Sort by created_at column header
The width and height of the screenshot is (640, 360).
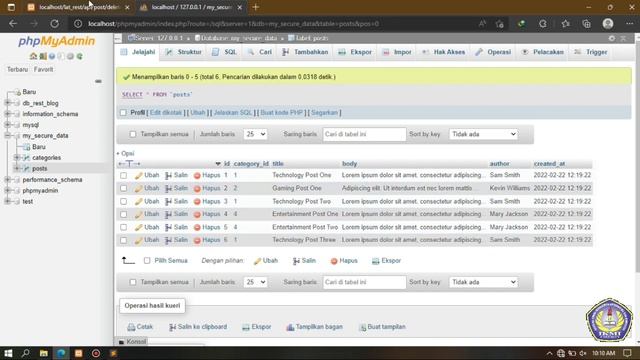coord(549,164)
